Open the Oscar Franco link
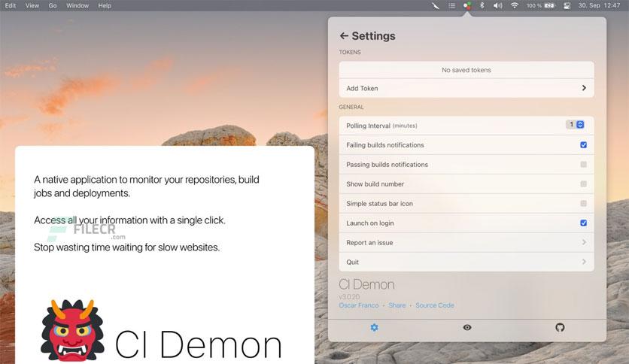Screen dimensions: 629x364 tap(359, 305)
